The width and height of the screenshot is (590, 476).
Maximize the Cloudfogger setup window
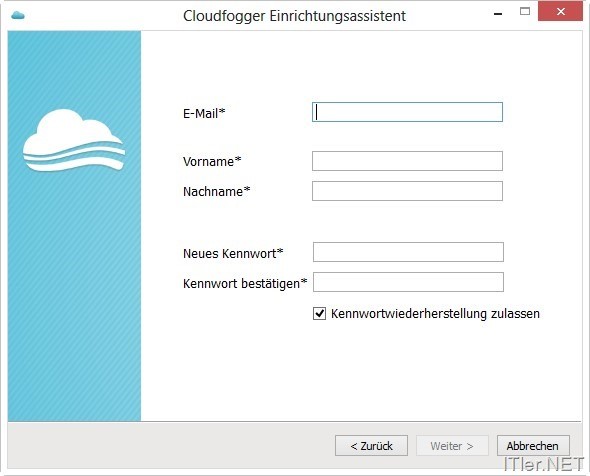[x=525, y=11]
